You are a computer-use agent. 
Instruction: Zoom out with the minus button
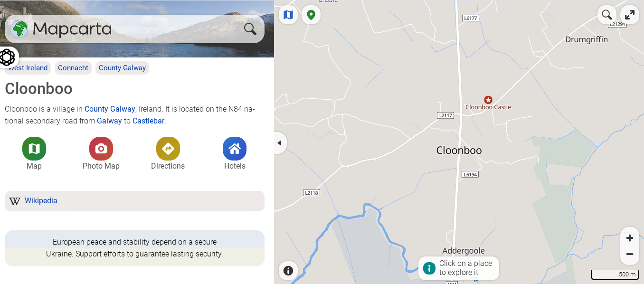pos(630,254)
